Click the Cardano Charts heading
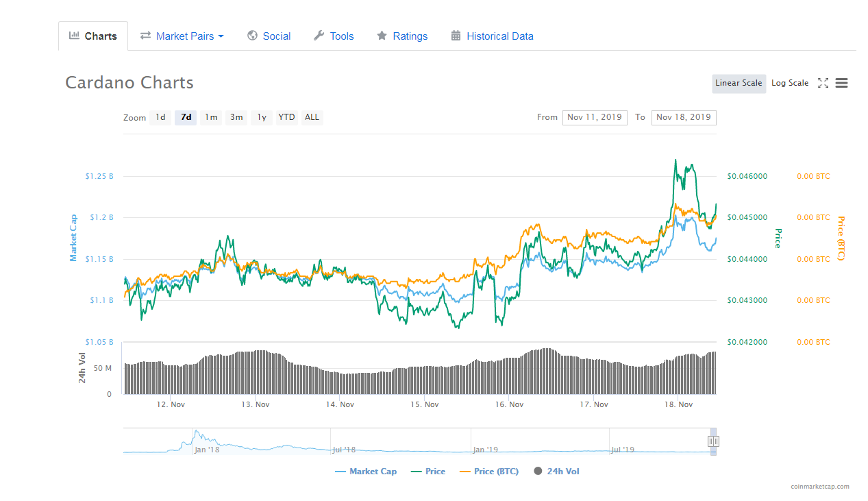 click(129, 83)
